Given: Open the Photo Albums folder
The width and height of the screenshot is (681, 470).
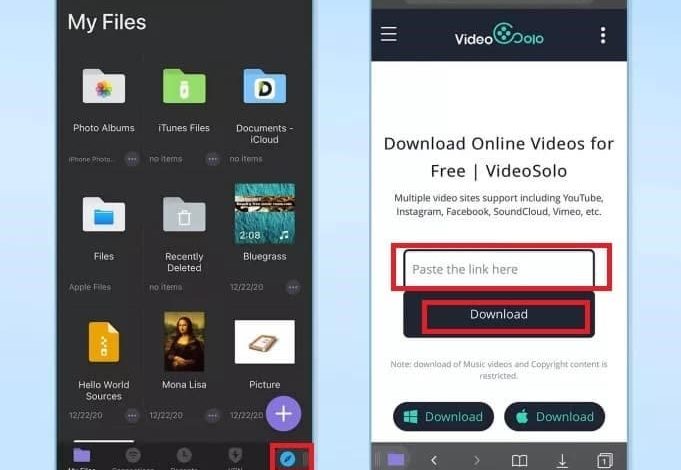Looking at the screenshot, I should (x=104, y=86).
